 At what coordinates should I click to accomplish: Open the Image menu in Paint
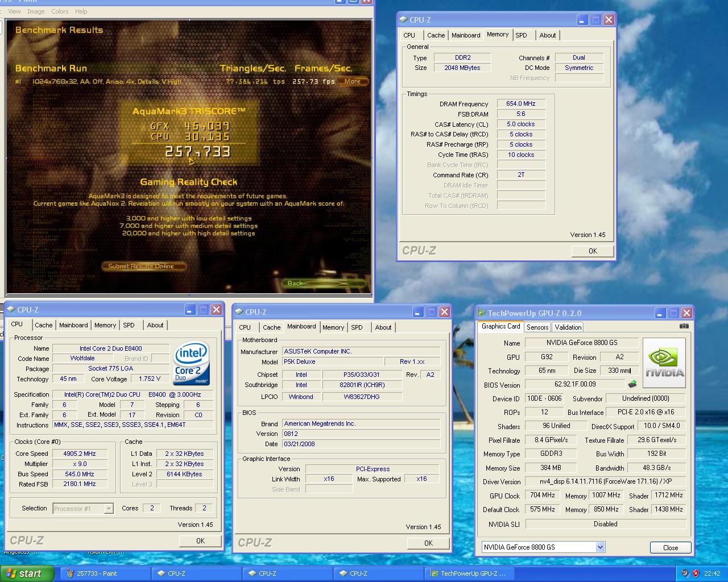(x=36, y=11)
